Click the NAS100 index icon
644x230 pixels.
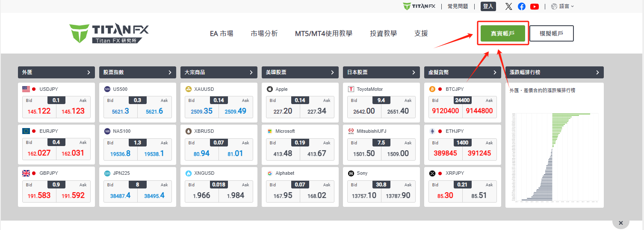(x=107, y=131)
